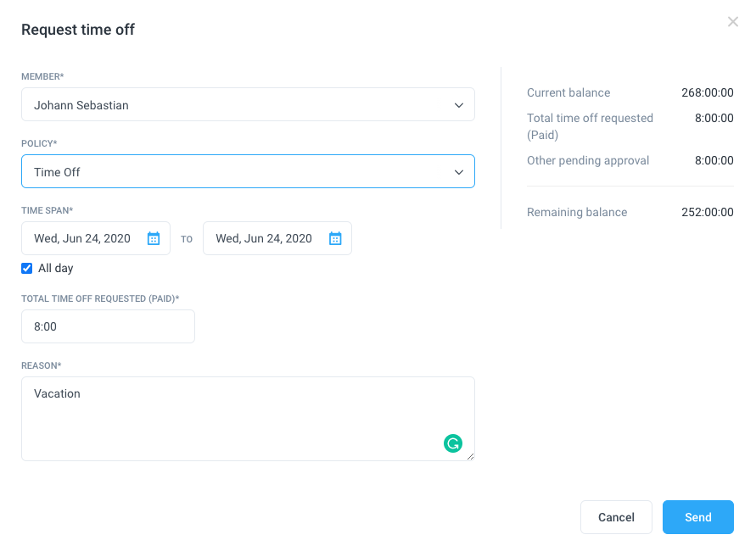Focus the start date field Wed, Jun 24, 2020
This screenshot has height=557, width=756.
(x=82, y=238)
